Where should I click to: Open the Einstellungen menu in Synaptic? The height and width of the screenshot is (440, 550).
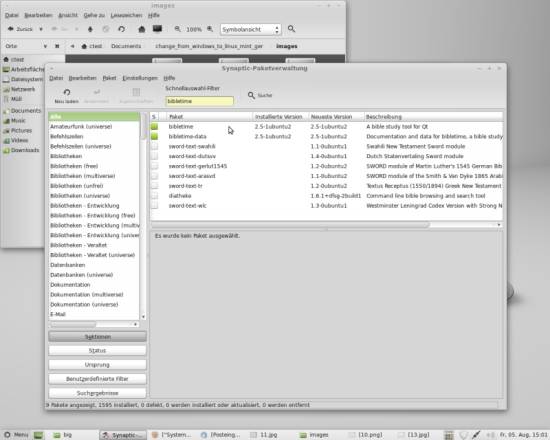pyautogui.click(x=140, y=78)
